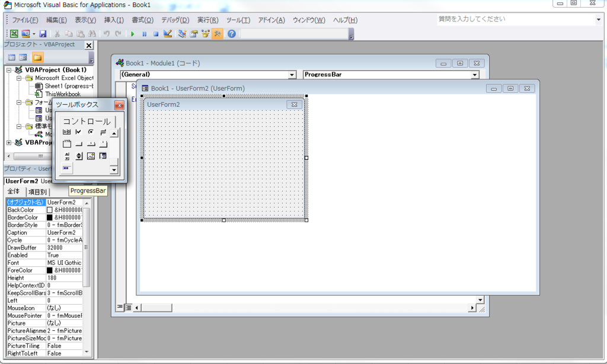The image size is (607, 364).
Task: Open the ツール(T) menu
Action: (x=238, y=20)
